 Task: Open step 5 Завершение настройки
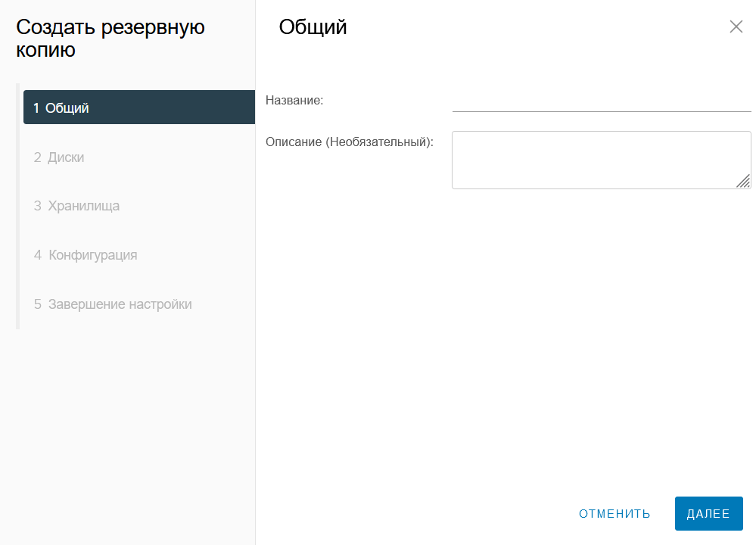pos(113,304)
